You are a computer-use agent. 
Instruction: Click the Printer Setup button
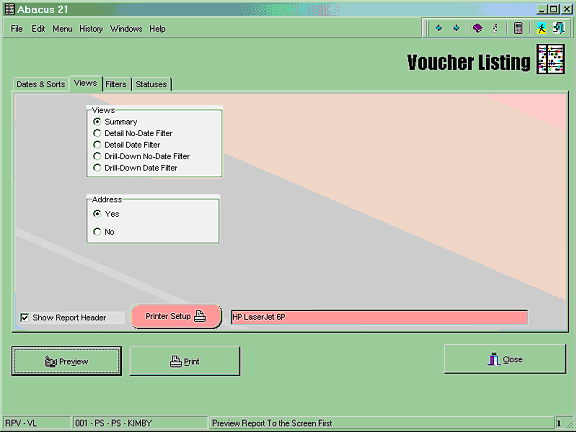pos(176,316)
